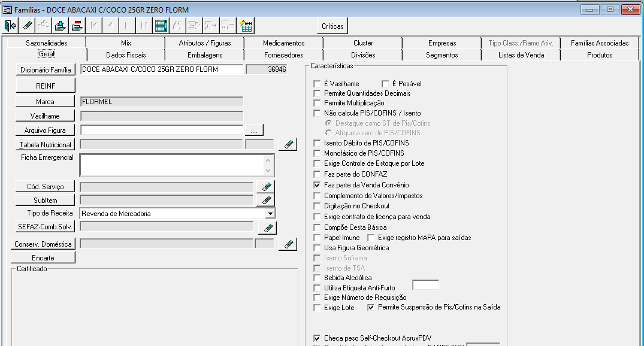Click down arrow of Ficha Emergencial scrollbar

point(268,171)
